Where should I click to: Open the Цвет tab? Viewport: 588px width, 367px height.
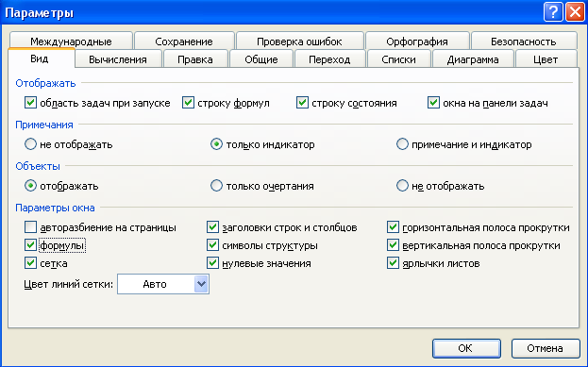point(546,59)
